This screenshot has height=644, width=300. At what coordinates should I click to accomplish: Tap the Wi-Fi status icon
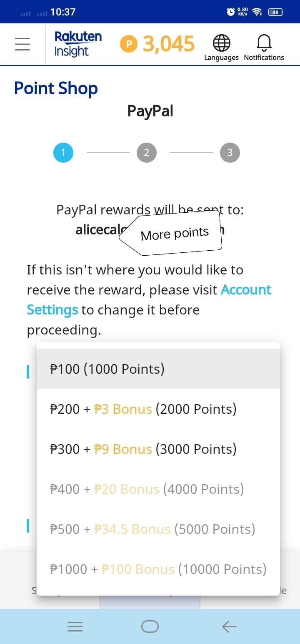[x=257, y=12]
